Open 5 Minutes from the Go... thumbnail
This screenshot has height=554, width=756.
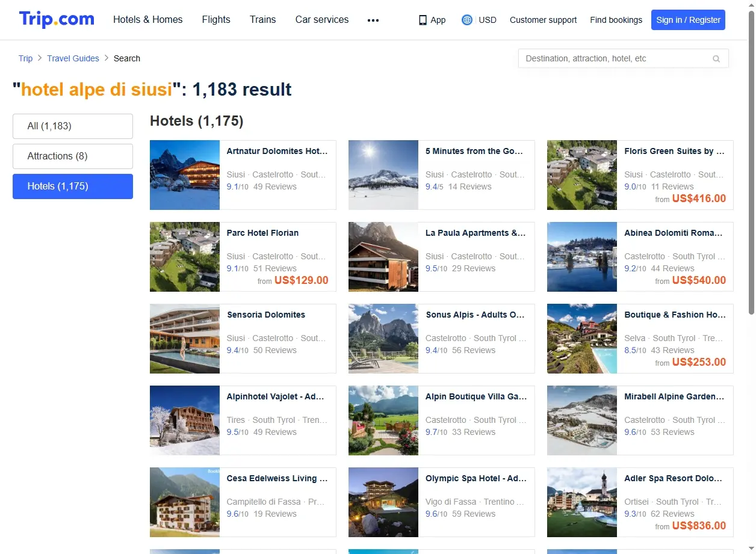[x=383, y=175]
